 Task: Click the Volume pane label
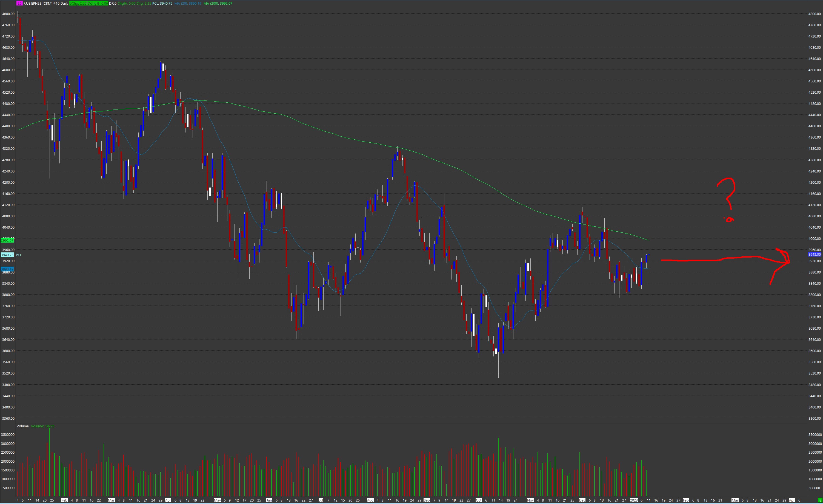coord(23,426)
